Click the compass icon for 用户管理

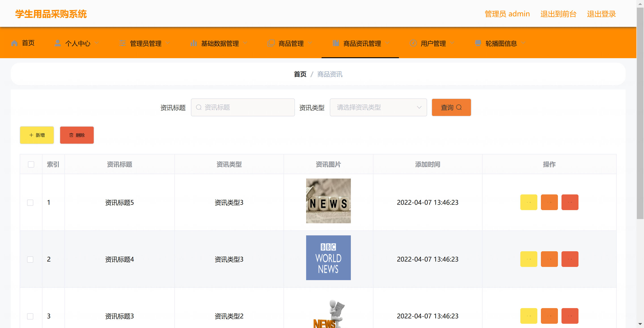click(413, 43)
